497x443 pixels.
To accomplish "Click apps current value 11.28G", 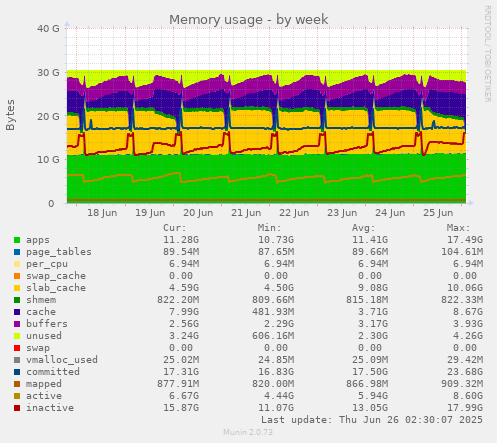I will [x=181, y=240].
